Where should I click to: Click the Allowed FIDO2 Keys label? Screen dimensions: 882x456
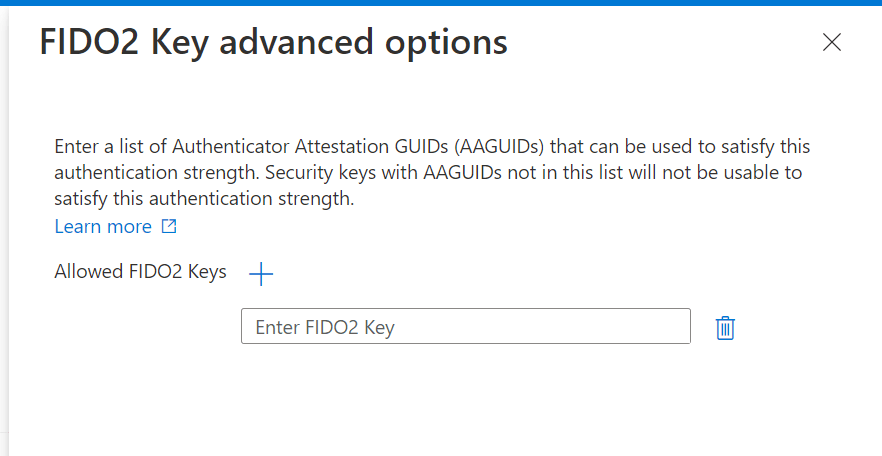pos(140,272)
